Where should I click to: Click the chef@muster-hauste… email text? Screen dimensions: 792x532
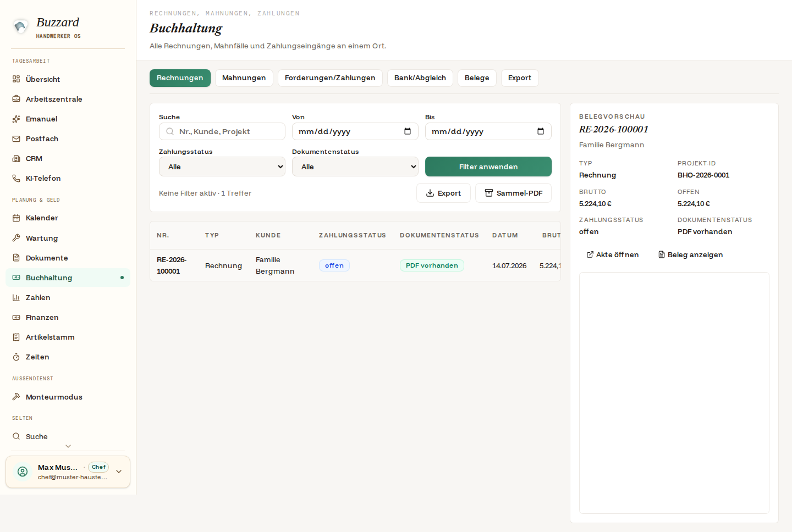tap(73, 477)
